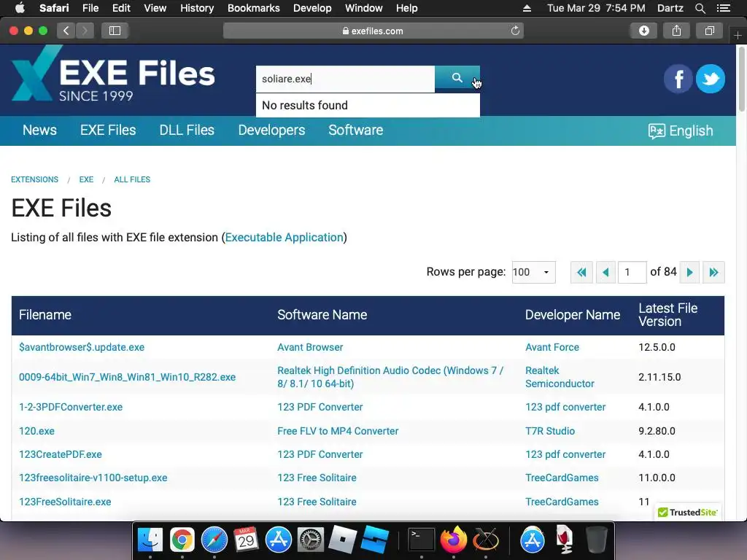Open the Facebook icon link
Screen dimensions: 747x560
pyautogui.click(x=678, y=79)
